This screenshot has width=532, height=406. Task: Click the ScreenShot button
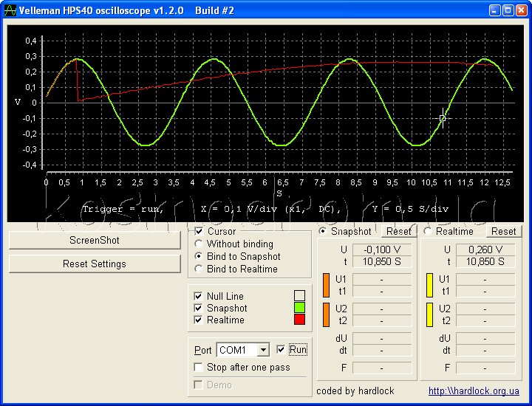click(x=95, y=240)
